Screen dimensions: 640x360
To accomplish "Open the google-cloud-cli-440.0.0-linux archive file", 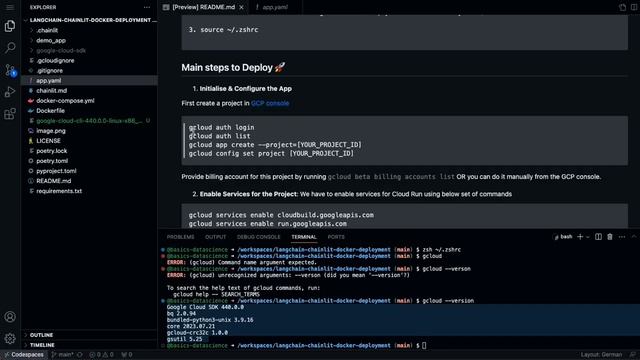I will pyautogui.click(x=90, y=121).
